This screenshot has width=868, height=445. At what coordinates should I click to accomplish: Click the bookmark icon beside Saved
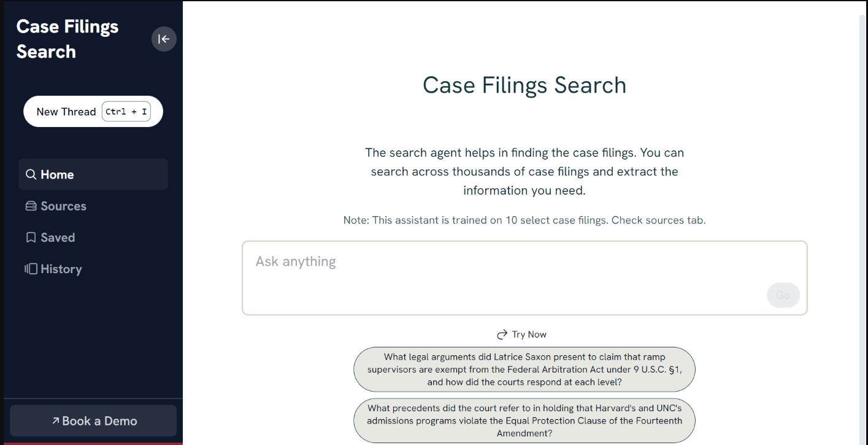(x=31, y=238)
